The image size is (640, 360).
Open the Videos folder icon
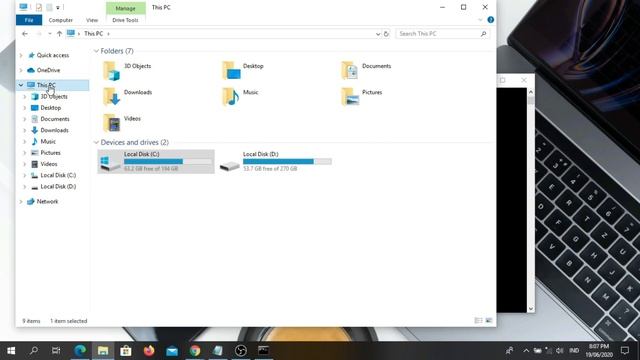point(111,123)
